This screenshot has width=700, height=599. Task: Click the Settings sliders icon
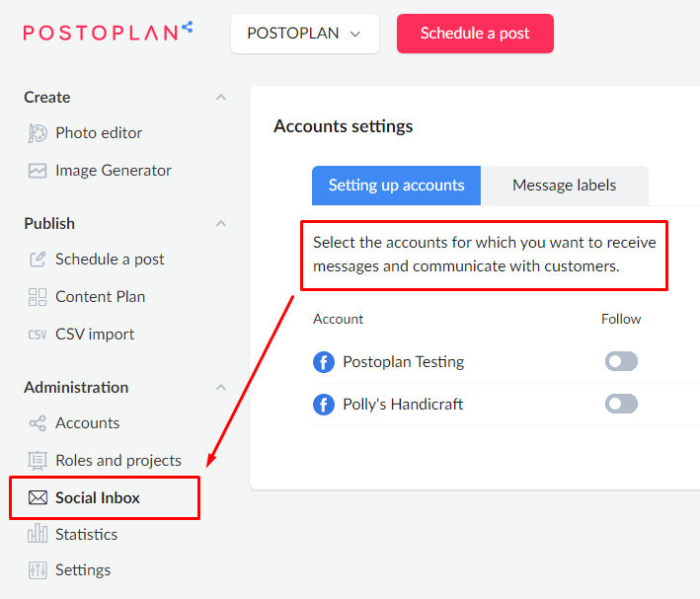pyautogui.click(x=38, y=570)
